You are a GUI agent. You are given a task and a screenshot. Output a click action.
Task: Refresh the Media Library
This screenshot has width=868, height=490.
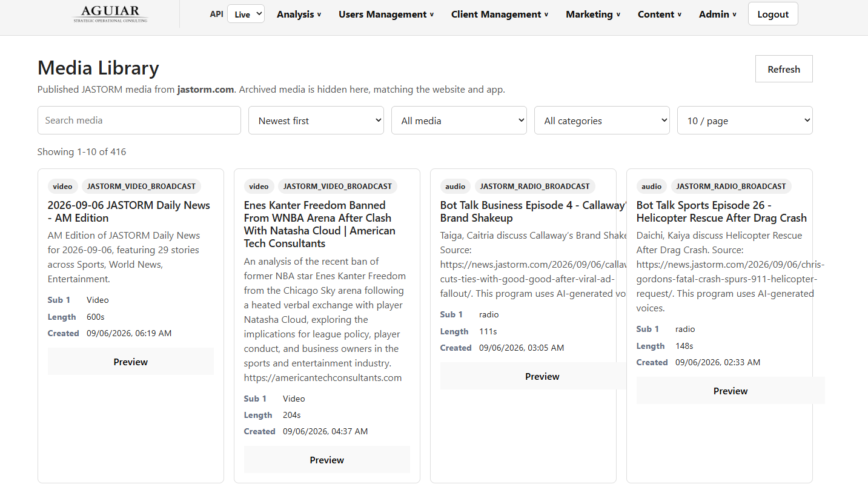[x=784, y=69]
